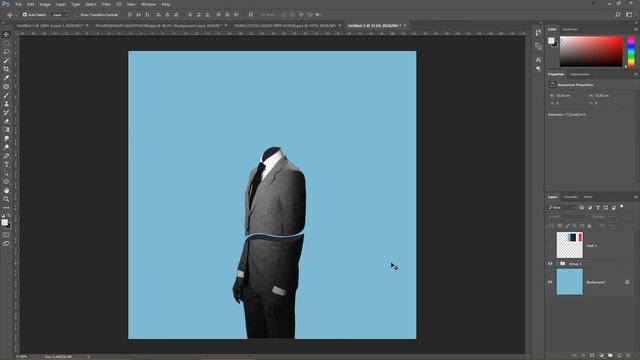Click Delete layer trash icon
This screenshot has height=360, width=640.
tap(628, 356)
